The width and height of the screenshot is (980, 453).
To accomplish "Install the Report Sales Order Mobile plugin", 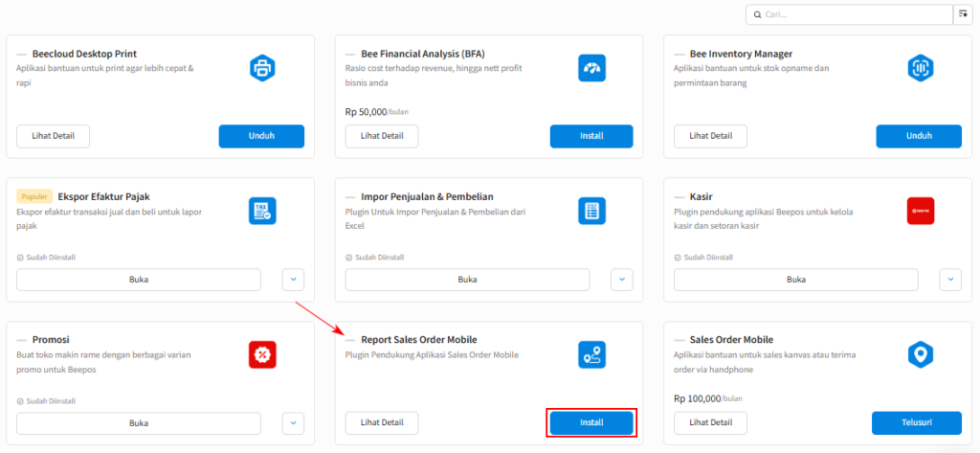I will 591,423.
